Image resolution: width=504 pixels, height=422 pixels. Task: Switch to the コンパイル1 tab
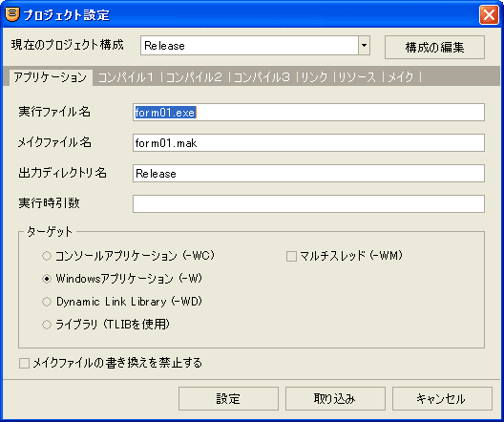[126, 77]
